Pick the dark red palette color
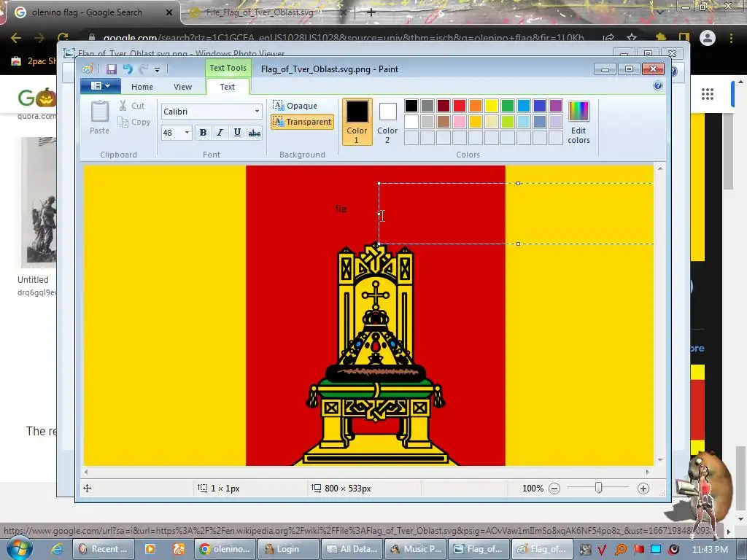 point(444,105)
